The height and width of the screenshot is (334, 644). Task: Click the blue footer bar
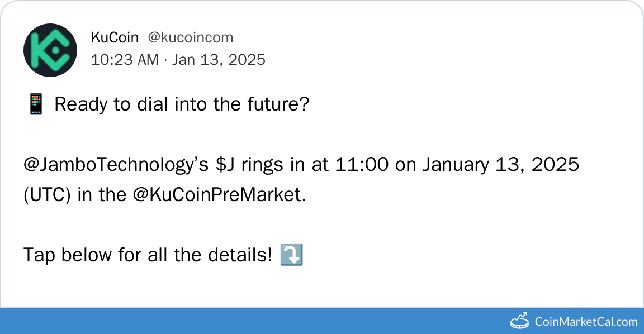(x=252, y=321)
